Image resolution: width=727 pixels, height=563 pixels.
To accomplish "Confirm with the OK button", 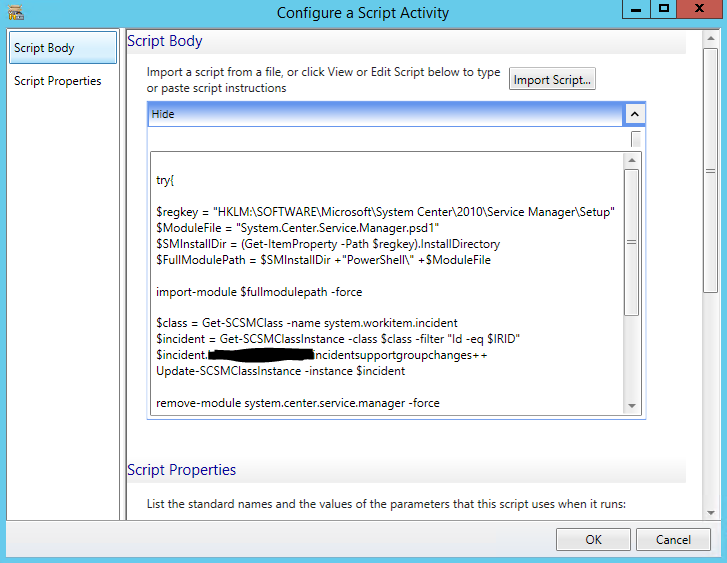I will 593,539.
